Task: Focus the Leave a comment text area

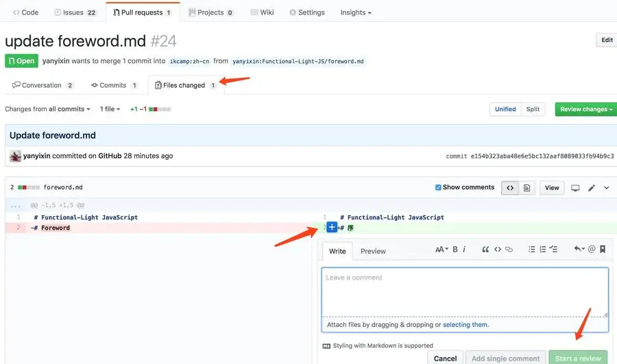Action: coord(465,292)
